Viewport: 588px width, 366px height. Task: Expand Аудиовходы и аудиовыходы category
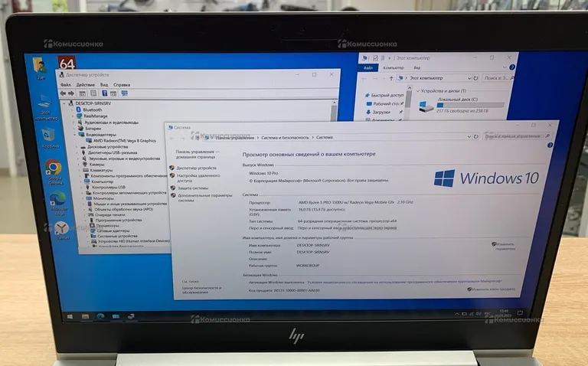[x=73, y=123]
